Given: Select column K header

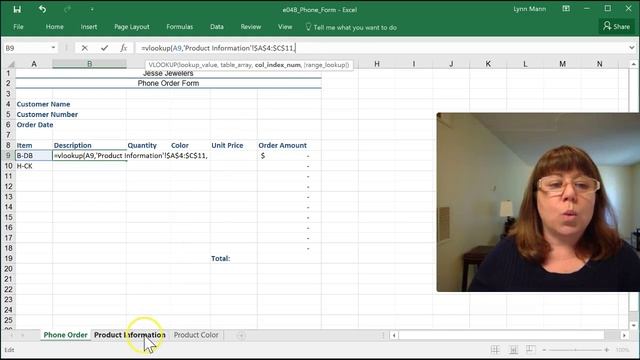Looking at the screenshot, I should pos(488,64).
